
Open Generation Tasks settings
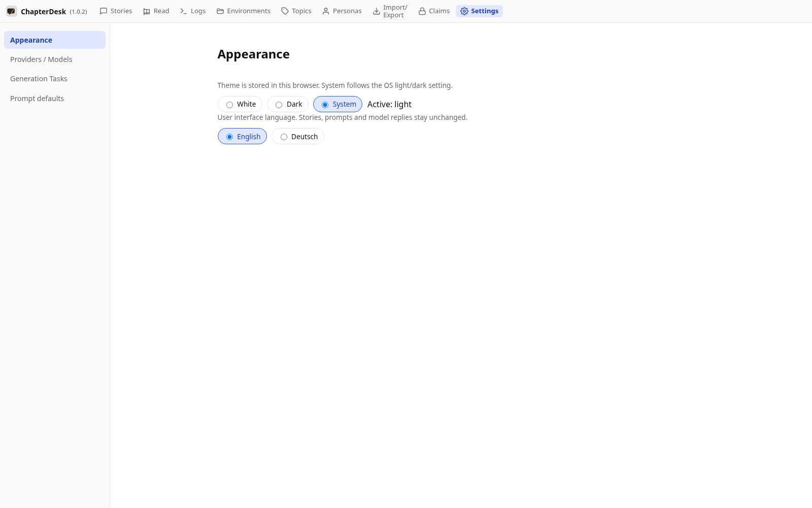[x=55, y=79]
